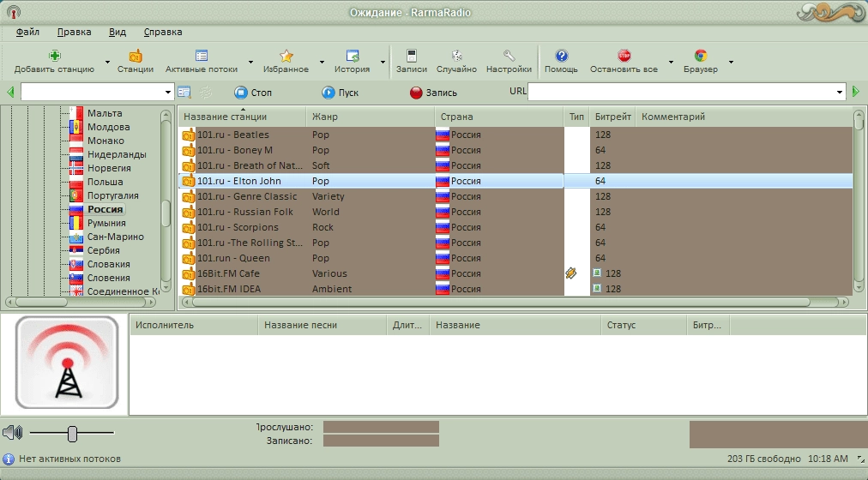Click the radio tower thumbnail image
868x480 pixels.
tap(66, 363)
